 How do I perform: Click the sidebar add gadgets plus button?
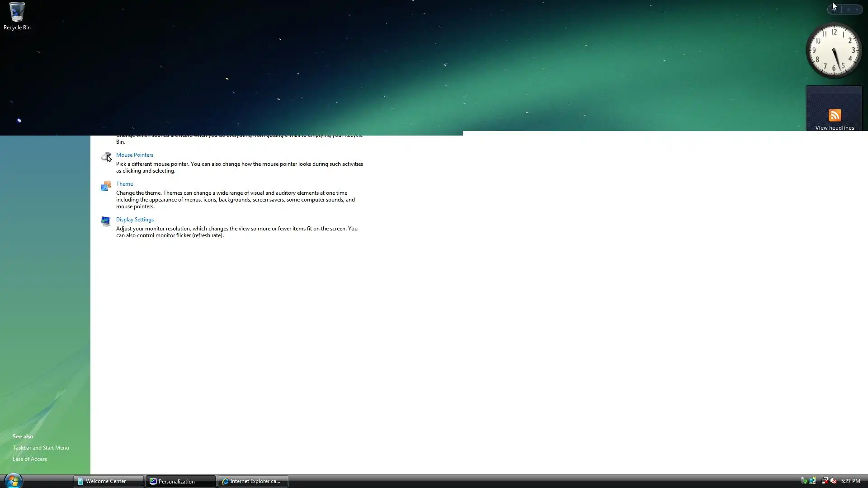[834, 9]
